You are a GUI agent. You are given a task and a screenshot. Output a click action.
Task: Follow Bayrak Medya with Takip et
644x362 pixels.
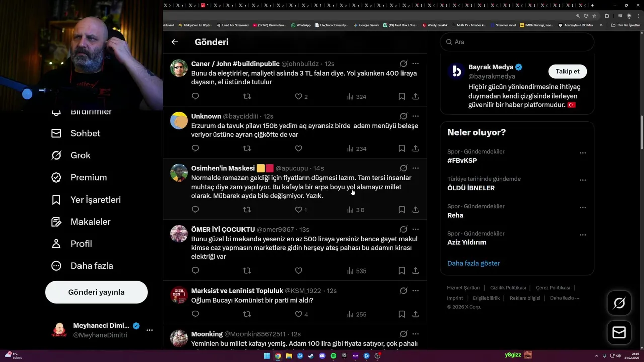coord(568,71)
